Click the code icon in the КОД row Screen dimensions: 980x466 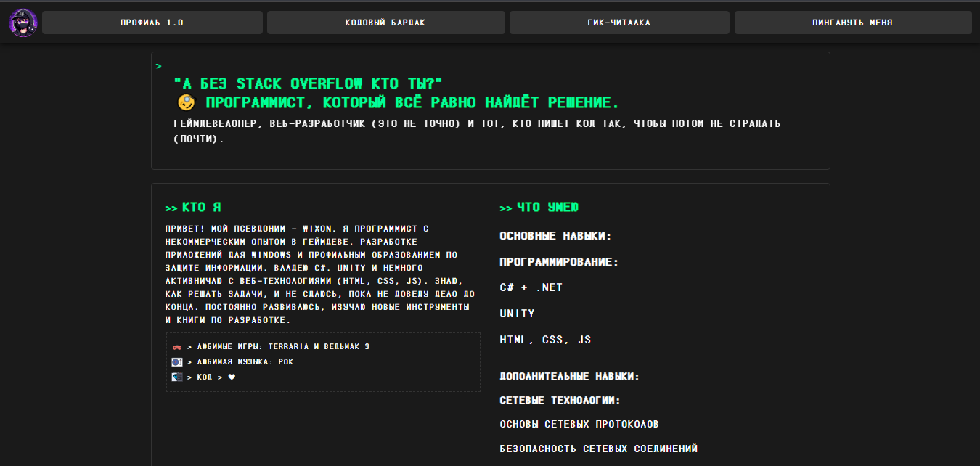(x=176, y=377)
